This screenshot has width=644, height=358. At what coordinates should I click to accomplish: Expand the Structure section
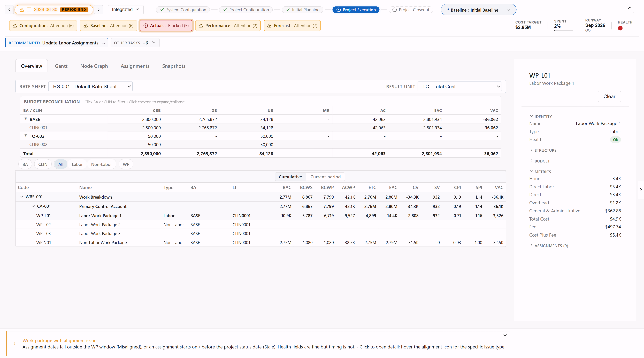coord(543,150)
